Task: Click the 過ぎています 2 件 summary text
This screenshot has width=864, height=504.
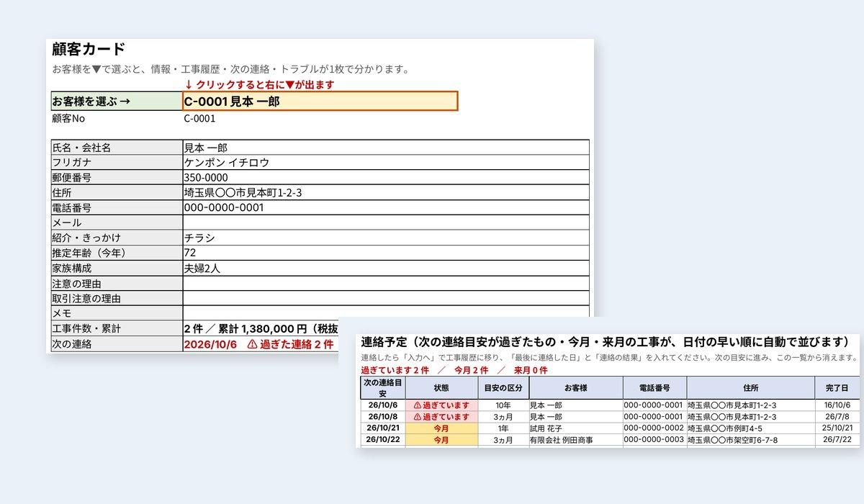Action: pyautogui.click(x=395, y=370)
